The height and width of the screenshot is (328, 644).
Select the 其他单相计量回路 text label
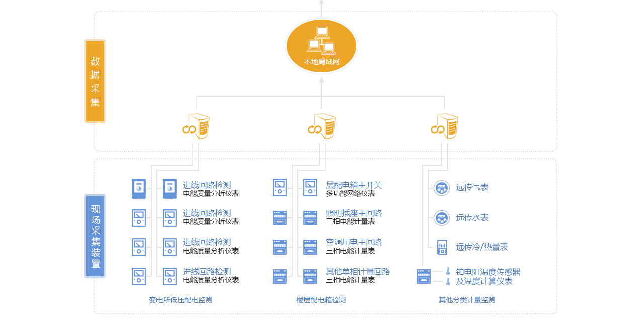(358, 272)
